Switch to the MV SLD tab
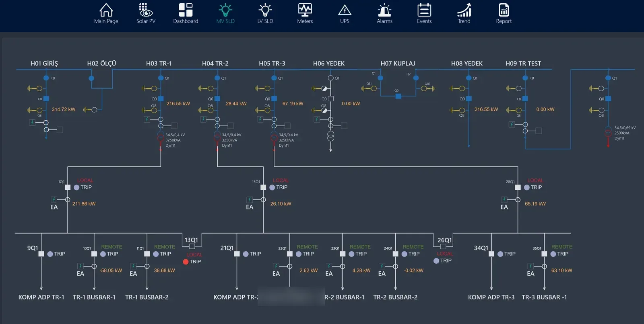Screen dimensions: 644x324 pos(225,13)
